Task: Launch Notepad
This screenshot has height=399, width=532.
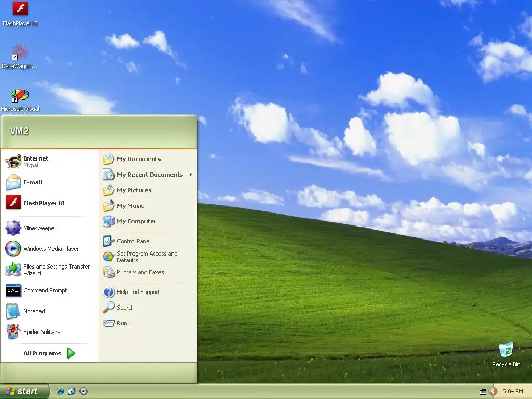Action: (49, 311)
